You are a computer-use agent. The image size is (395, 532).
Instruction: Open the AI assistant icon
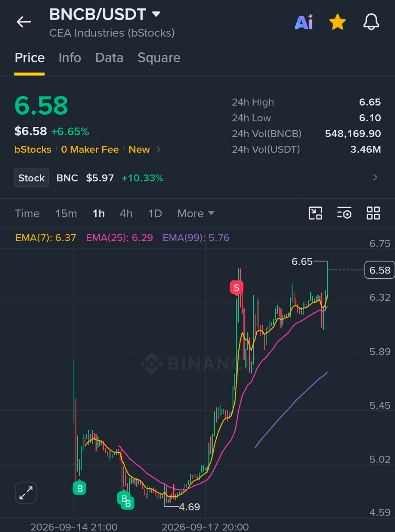click(304, 22)
